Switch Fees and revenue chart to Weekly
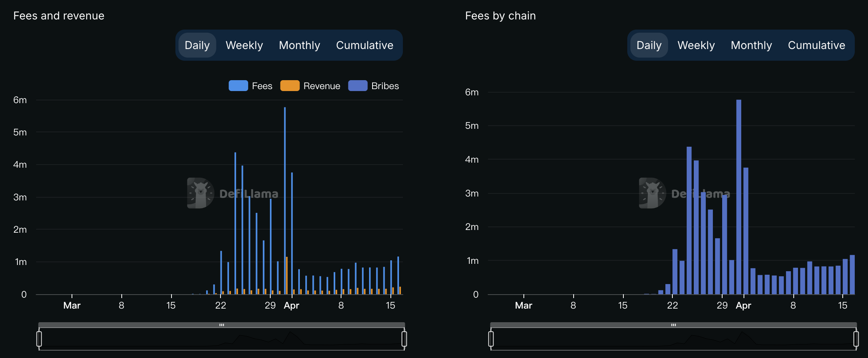This screenshot has width=868, height=358. [x=244, y=45]
